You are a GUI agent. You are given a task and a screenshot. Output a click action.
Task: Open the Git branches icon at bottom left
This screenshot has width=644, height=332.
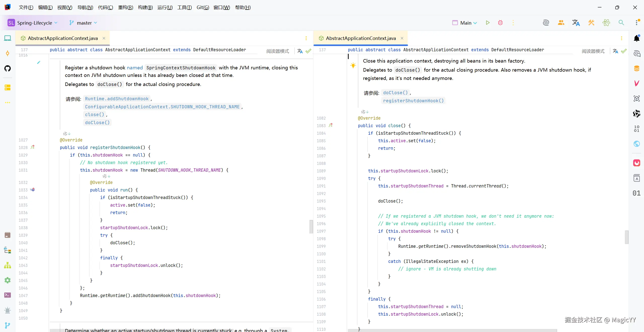[x=8, y=325]
